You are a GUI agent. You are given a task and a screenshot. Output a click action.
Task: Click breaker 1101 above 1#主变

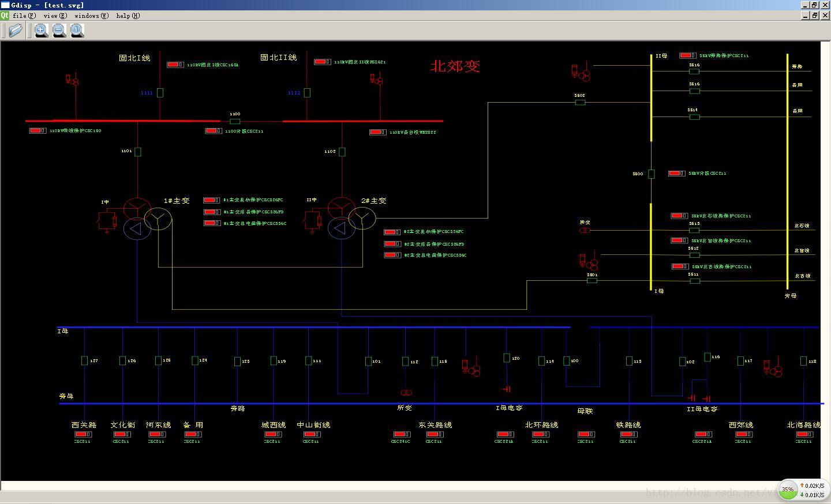tap(137, 152)
